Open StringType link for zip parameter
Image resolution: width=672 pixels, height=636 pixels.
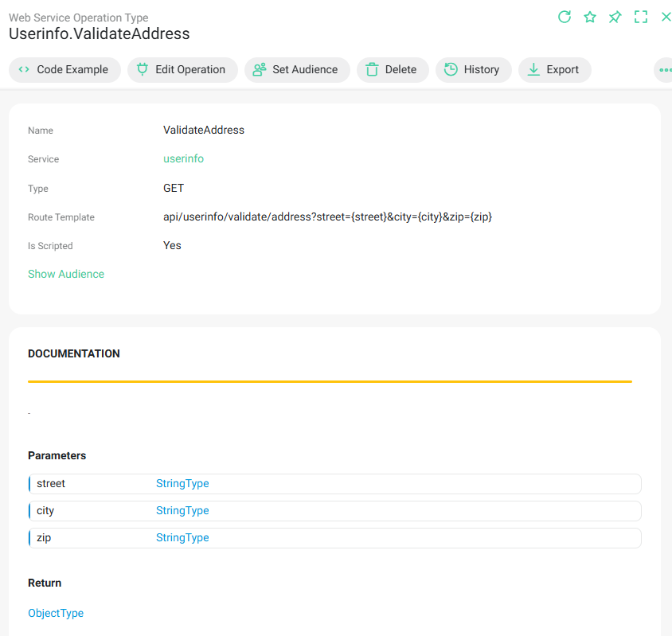182,538
